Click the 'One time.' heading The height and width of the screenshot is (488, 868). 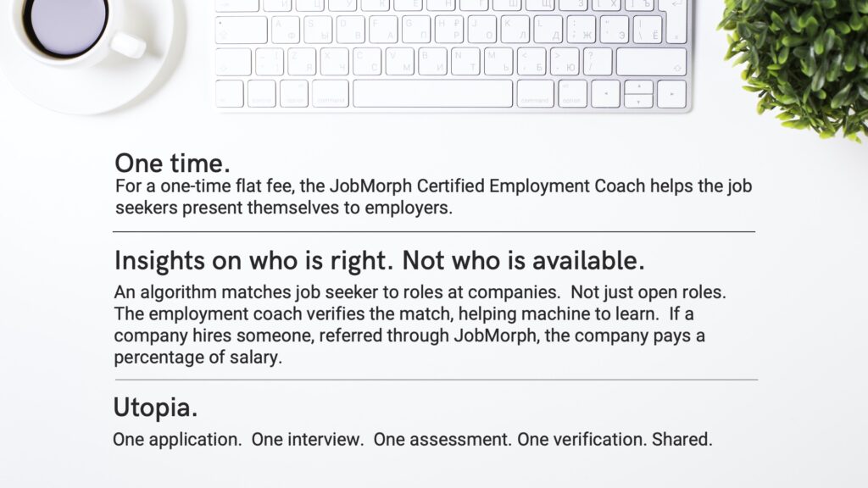click(172, 164)
